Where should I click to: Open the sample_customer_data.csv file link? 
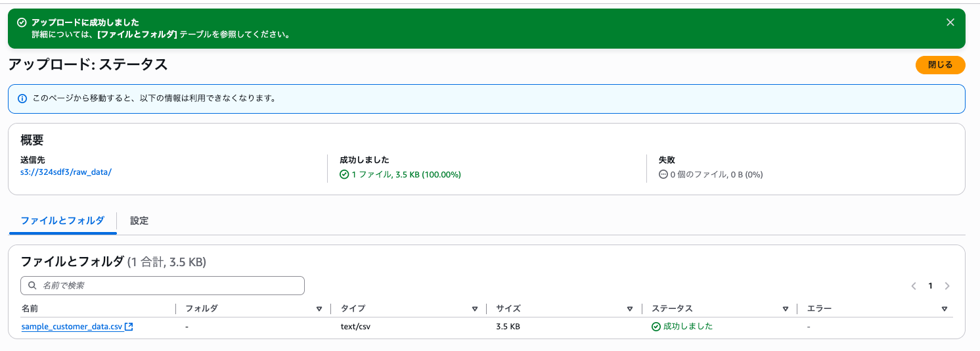coord(72,327)
